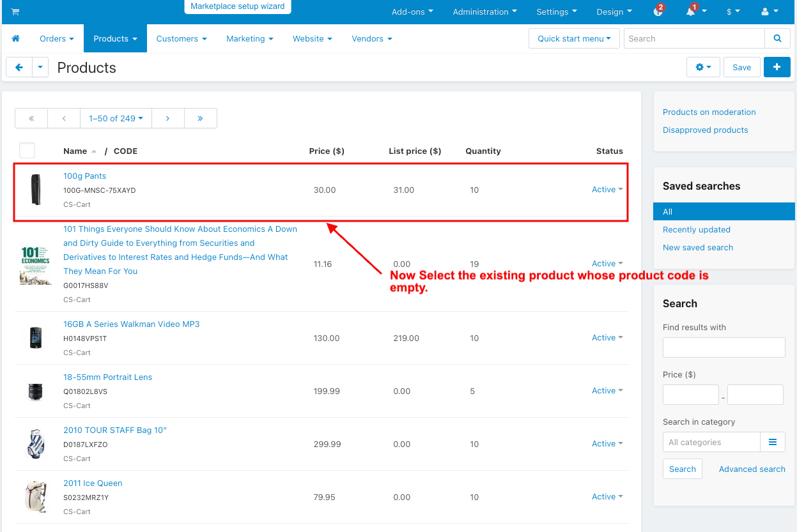Screen dimensions: 797x532
Task: Click the 100g Pants product thumbnail
Action: [36, 190]
